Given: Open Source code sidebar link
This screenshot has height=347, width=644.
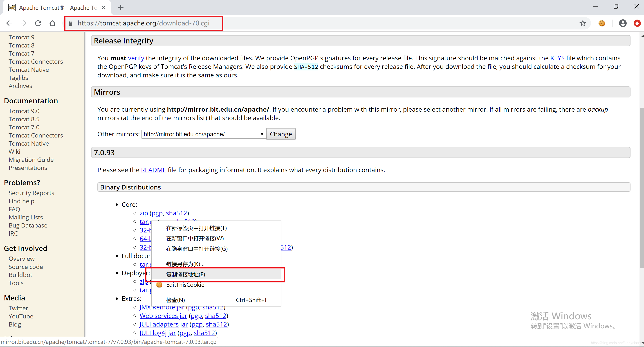Looking at the screenshot, I should click(x=25, y=267).
